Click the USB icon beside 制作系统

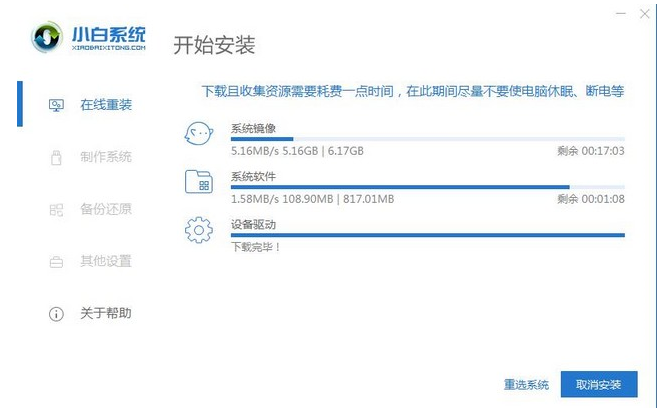pos(56,157)
